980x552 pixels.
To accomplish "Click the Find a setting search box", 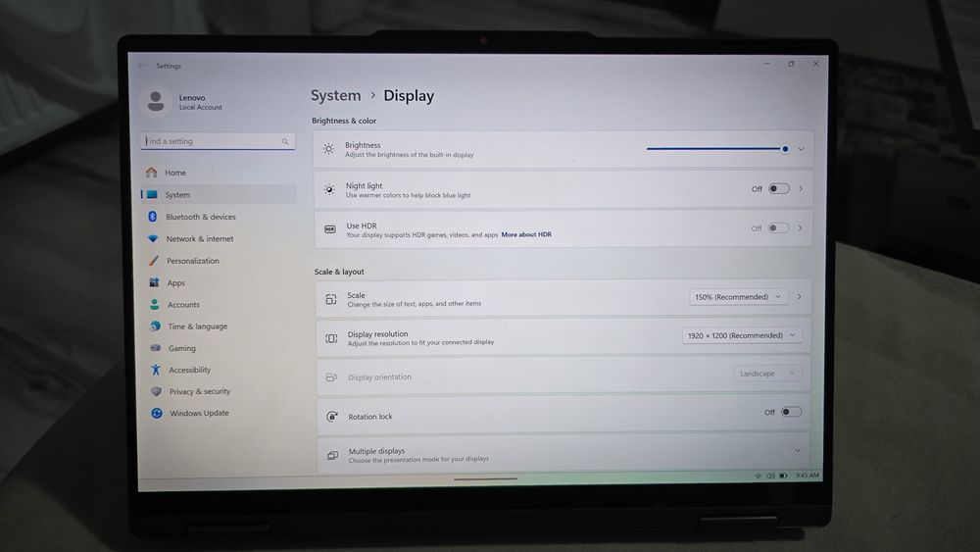I will [218, 141].
